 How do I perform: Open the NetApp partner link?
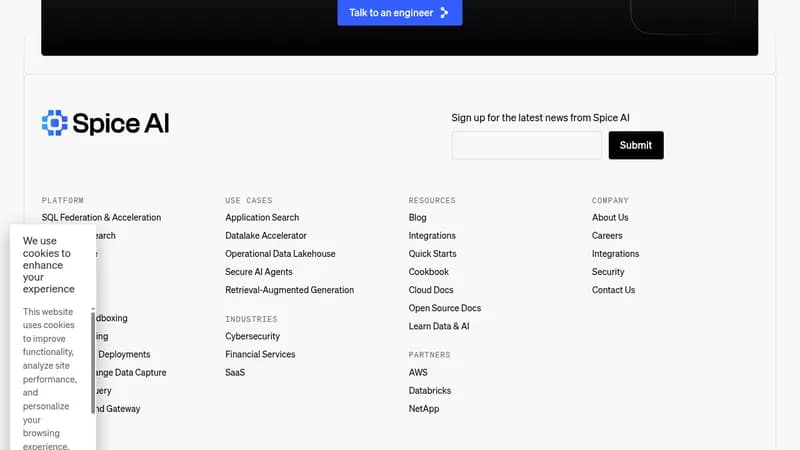(423, 409)
